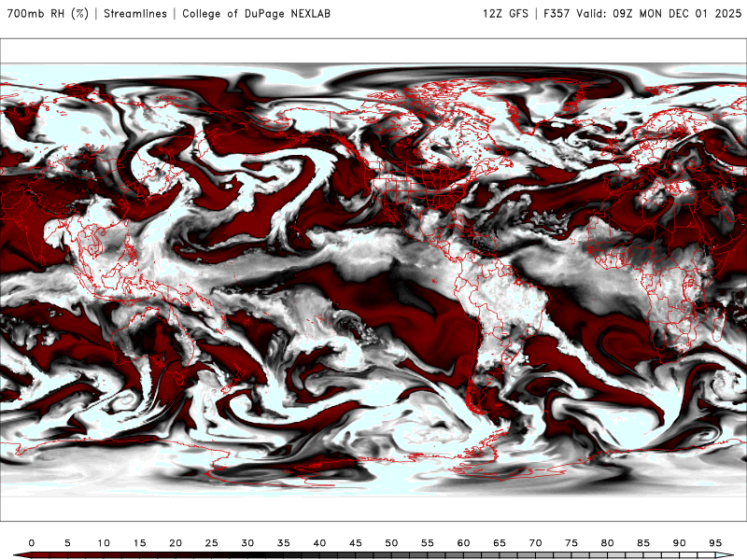Click the "12Z GFS" model run label
Image resolution: width=747 pixels, height=560 pixels.
coord(505,13)
